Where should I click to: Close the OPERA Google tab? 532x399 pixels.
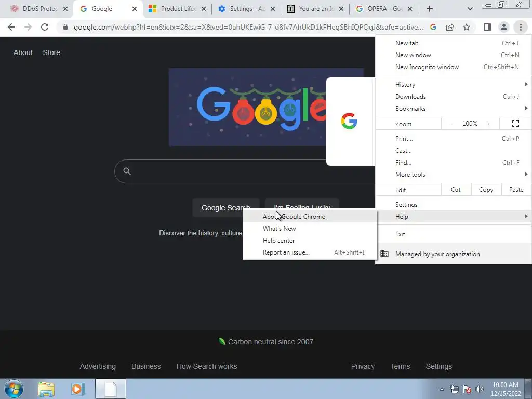click(410, 9)
